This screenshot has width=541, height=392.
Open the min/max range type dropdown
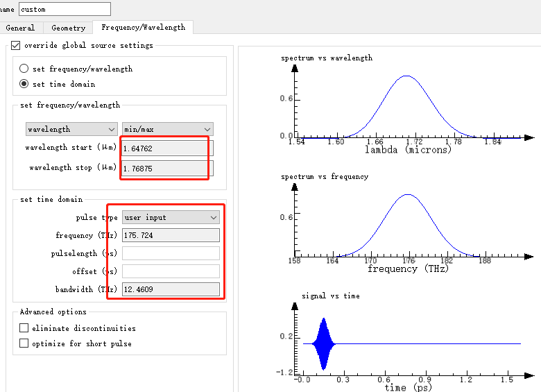pyautogui.click(x=167, y=129)
